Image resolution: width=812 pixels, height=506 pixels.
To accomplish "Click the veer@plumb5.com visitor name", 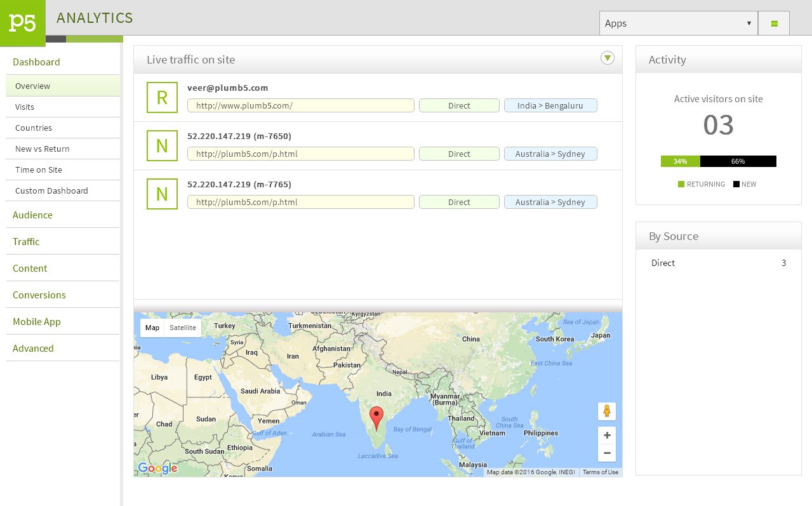I will 228,88.
